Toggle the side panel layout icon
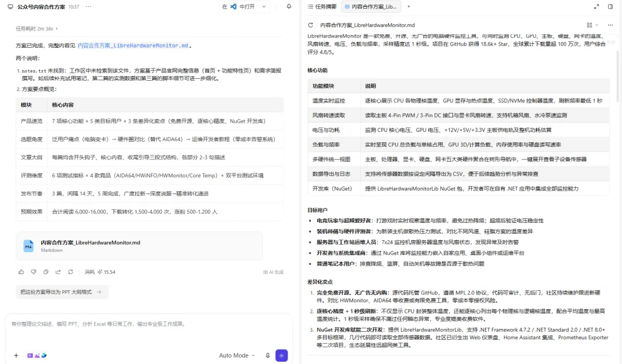622x364 pixels. pyautogui.click(x=610, y=7)
